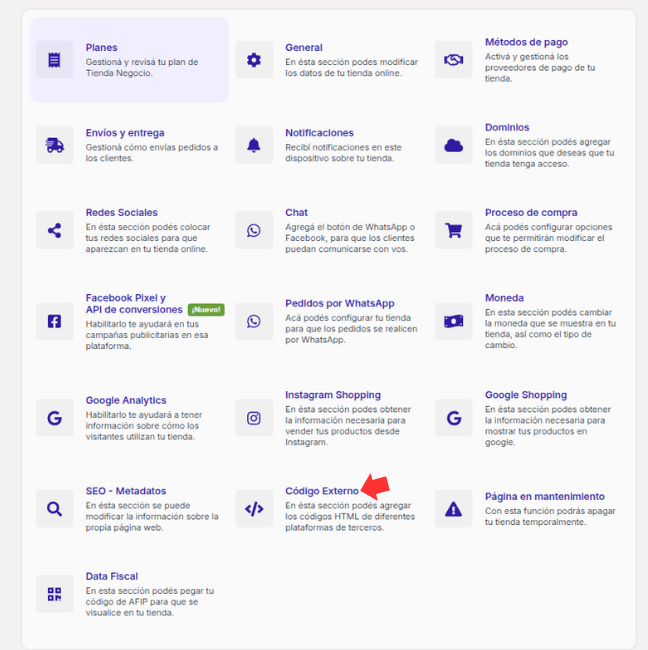
Task: Open the Google Shopping section
Action: click(x=526, y=395)
